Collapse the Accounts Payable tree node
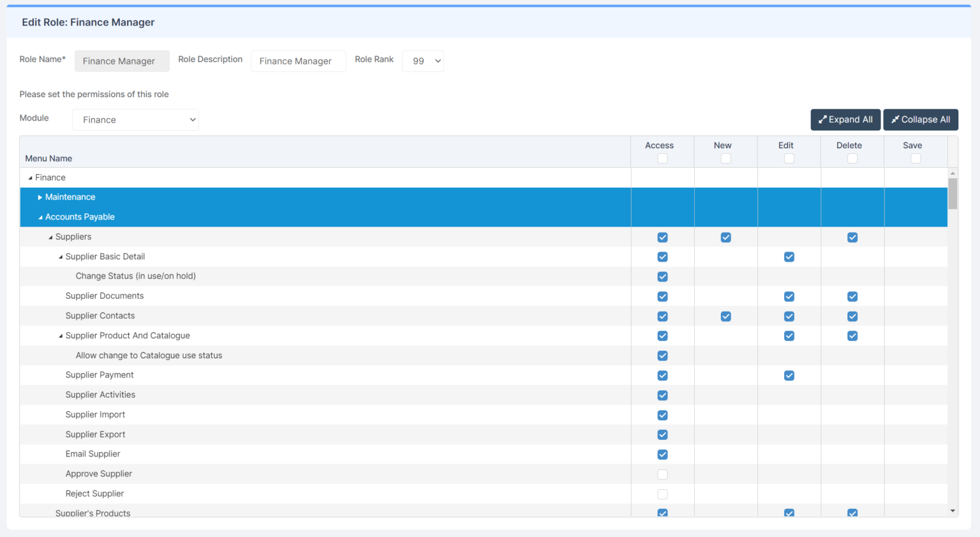Viewport: 980px width, 537px height. click(40, 216)
